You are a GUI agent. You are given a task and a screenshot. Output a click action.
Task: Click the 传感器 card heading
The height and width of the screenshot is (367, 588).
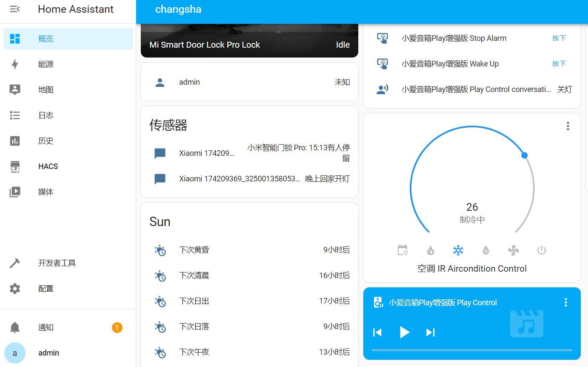[x=168, y=125]
